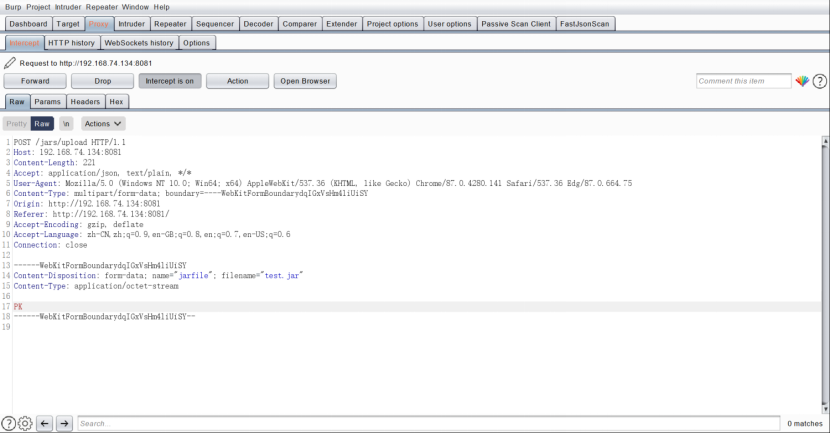Viewport: 830px width, 433px height.
Task: Open the Intruder menu in menu bar
Action: (68, 7)
